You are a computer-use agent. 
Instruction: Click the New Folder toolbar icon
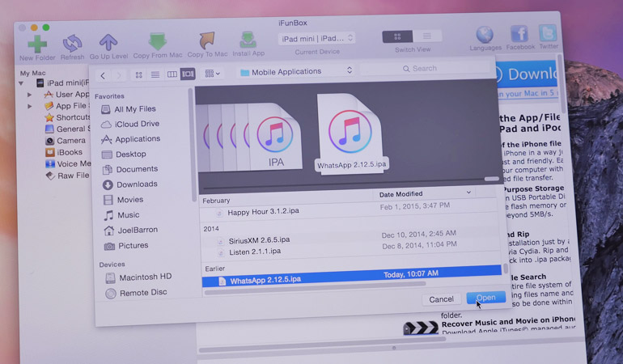36,42
